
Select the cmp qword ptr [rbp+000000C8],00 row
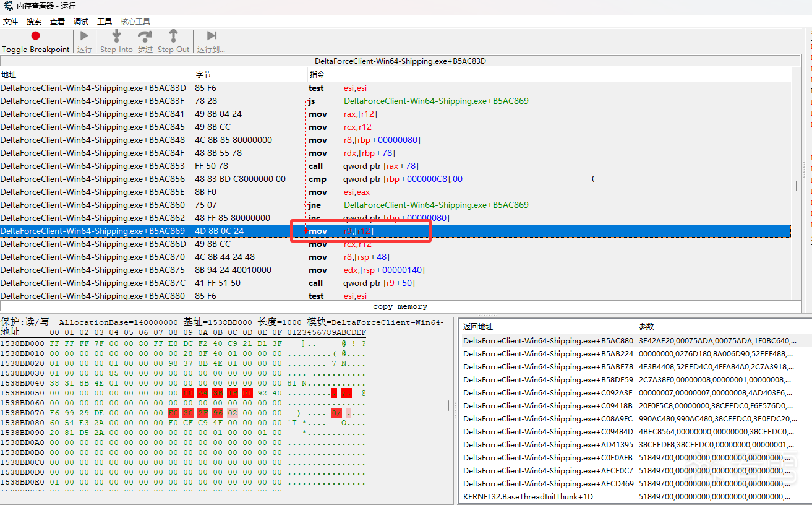395,179
